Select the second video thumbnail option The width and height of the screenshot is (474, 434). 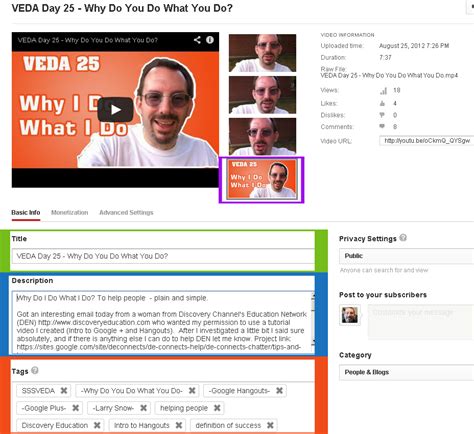pyautogui.click(x=262, y=95)
